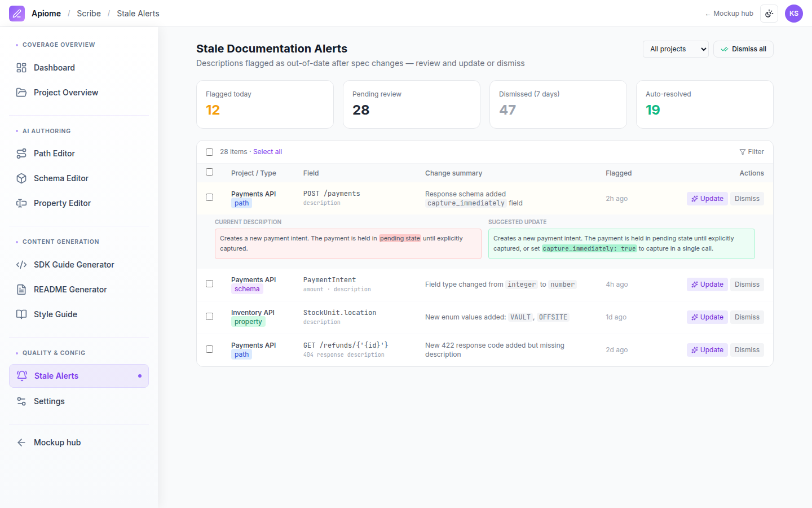812x508 pixels.
Task: Open the Pending review card
Action: (x=412, y=104)
